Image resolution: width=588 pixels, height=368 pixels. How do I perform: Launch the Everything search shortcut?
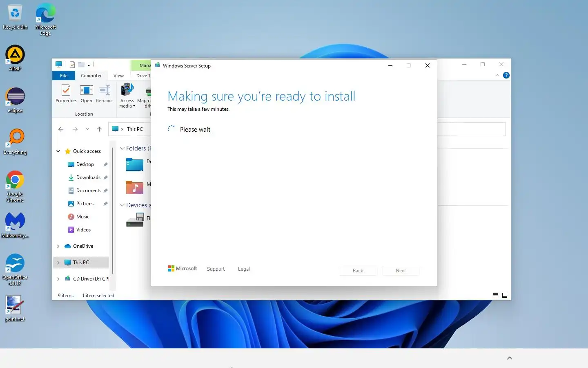pos(15,142)
